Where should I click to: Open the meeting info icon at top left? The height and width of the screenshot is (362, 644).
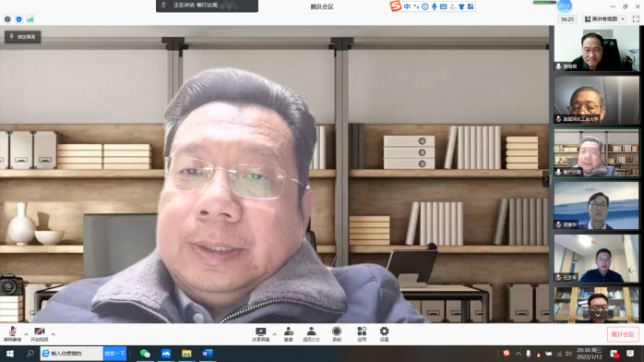pyautogui.click(x=7, y=19)
